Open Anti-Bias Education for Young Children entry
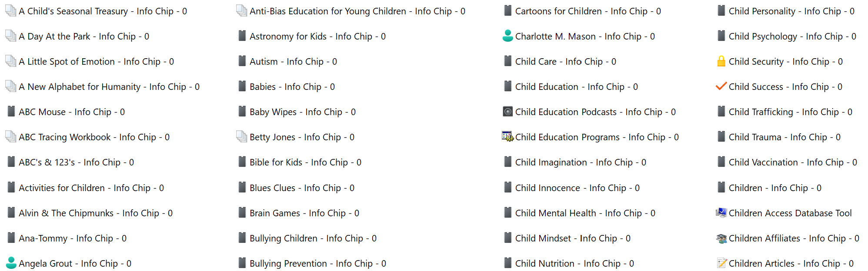This screenshot has width=868, height=271. (357, 11)
